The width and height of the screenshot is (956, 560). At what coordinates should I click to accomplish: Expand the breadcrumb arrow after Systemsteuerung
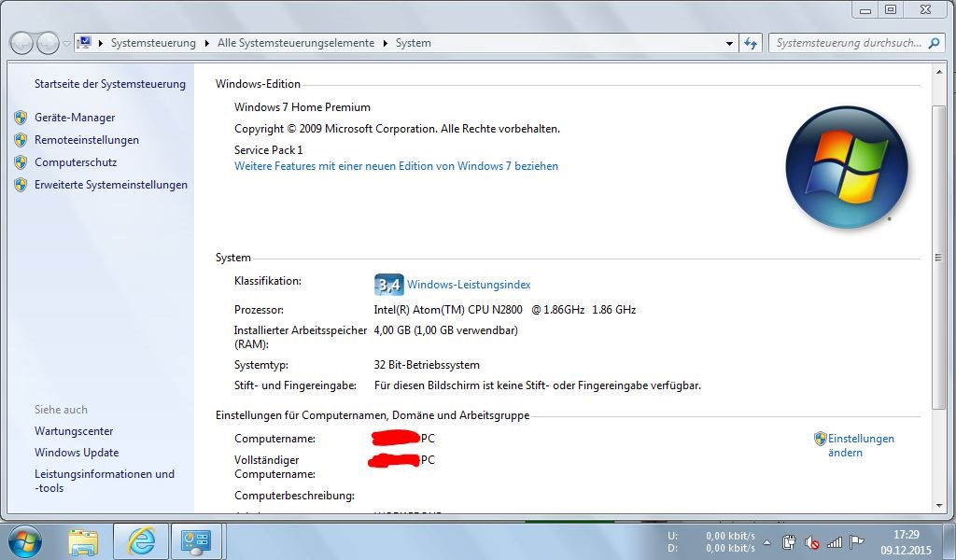coord(206,43)
